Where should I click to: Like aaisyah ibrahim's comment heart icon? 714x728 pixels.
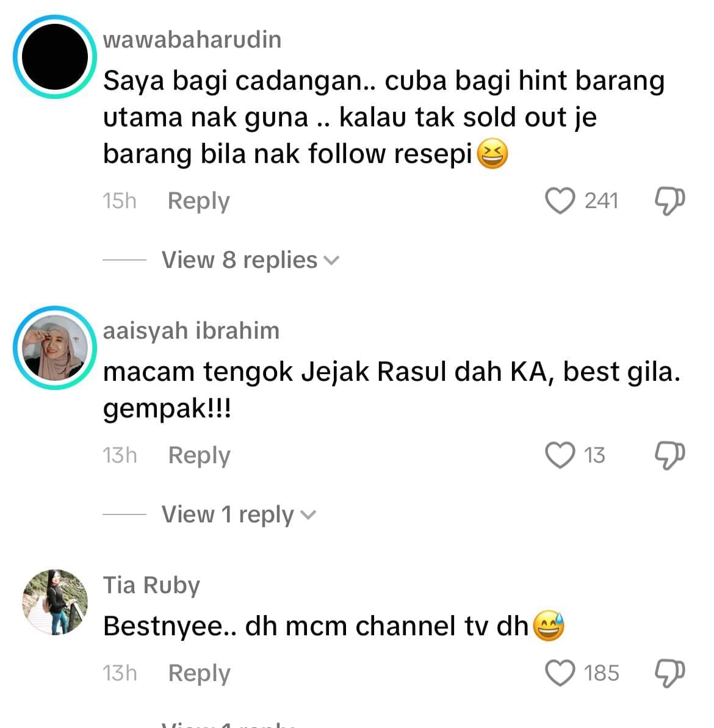pos(560,455)
